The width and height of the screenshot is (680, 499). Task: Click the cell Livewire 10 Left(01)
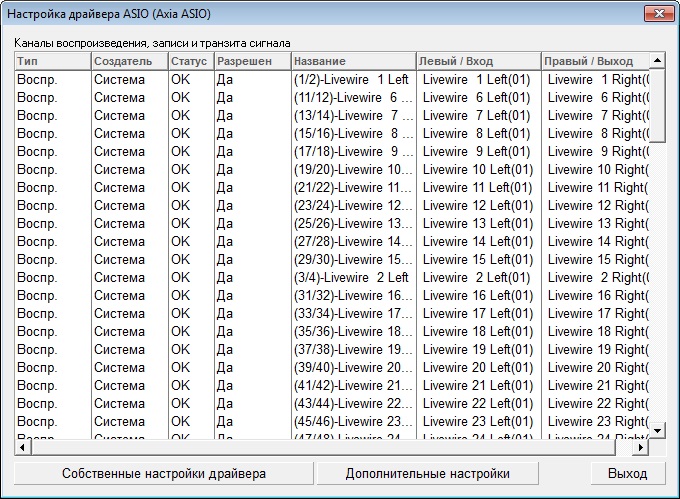pyautogui.click(x=478, y=170)
